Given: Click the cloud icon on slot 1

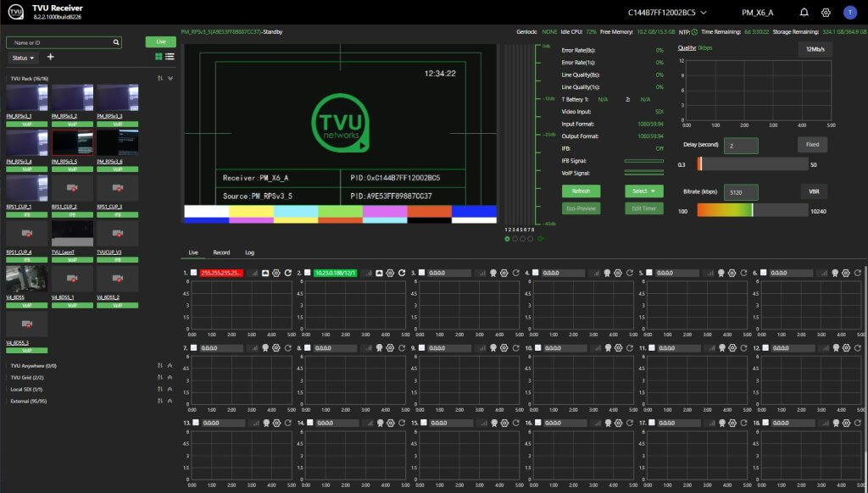Looking at the screenshot, I should pos(265,274).
